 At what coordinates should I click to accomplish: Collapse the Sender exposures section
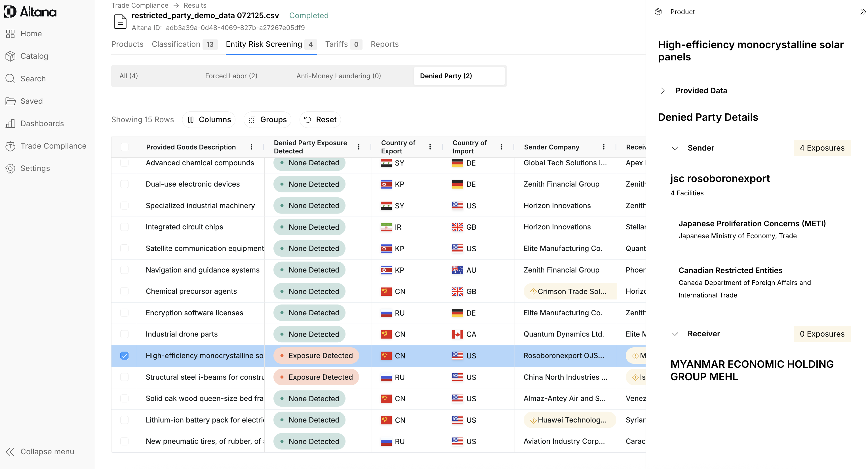tap(675, 148)
